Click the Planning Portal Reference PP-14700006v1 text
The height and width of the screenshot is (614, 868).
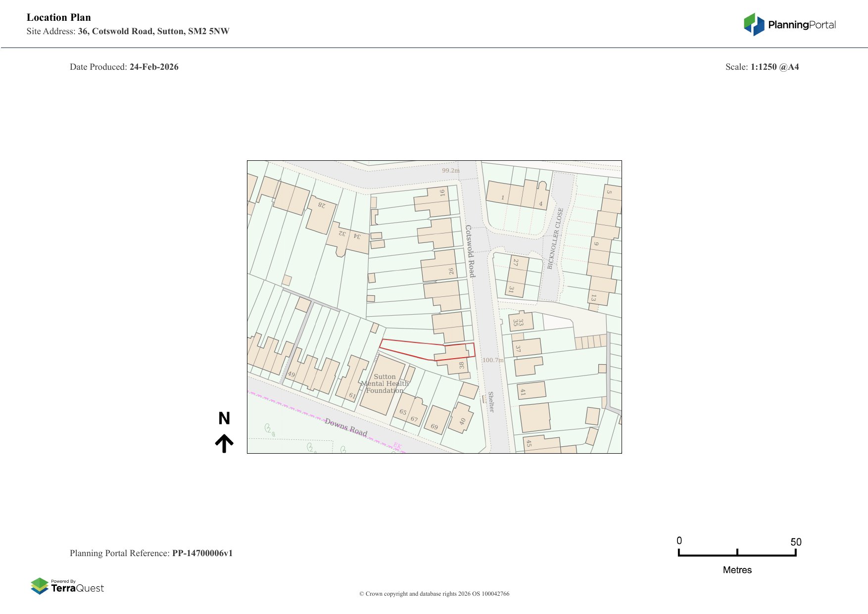(151, 553)
